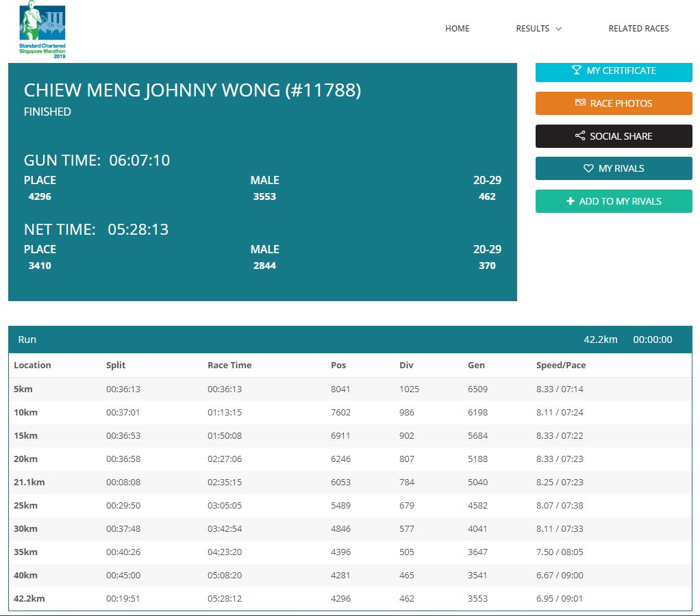Screen dimensions: 700x616
Task: Select the 21.1km pace 8.25 / 07:23
Action: point(560,482)
